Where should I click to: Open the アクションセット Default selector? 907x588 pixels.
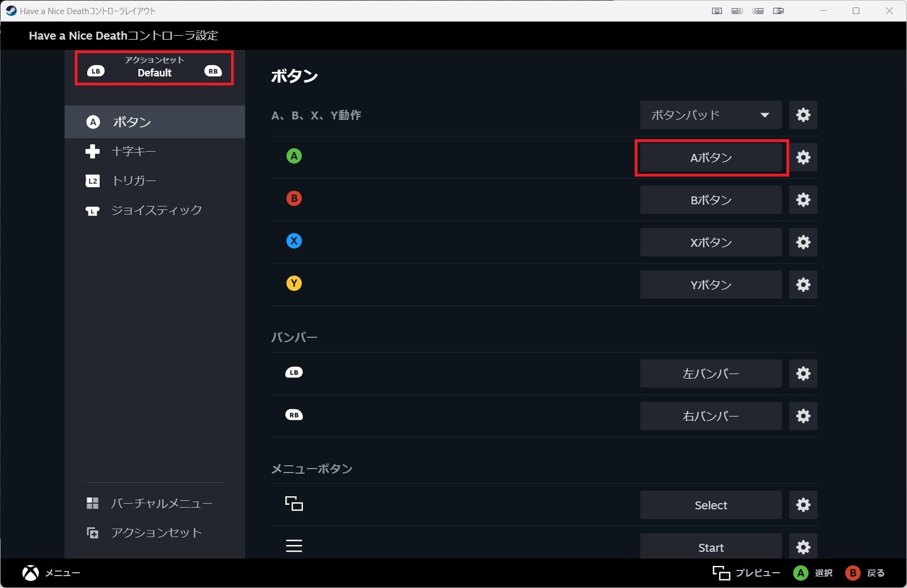[x=154, y=68]
